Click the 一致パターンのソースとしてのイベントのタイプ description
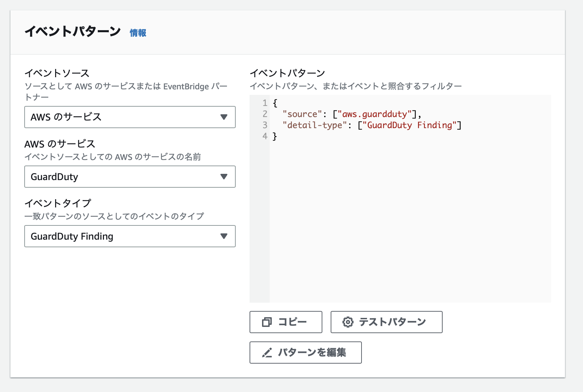583x392 pixels. (114, 216)
